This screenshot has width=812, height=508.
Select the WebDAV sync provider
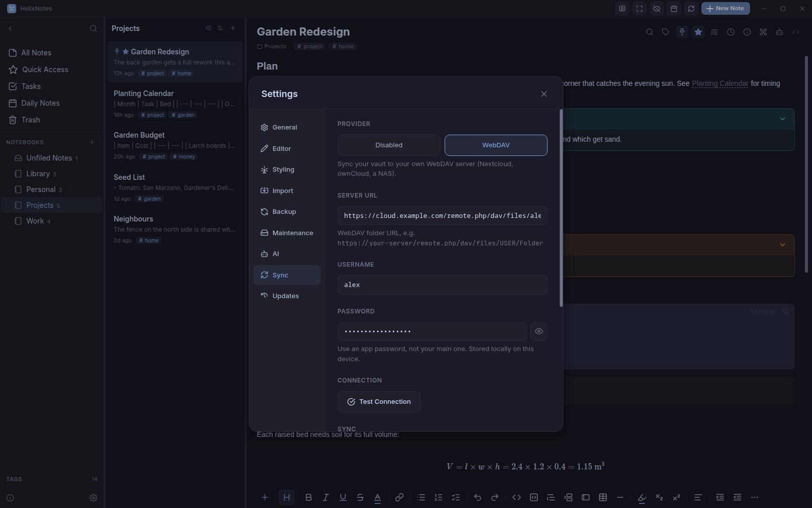pos(496,145)
